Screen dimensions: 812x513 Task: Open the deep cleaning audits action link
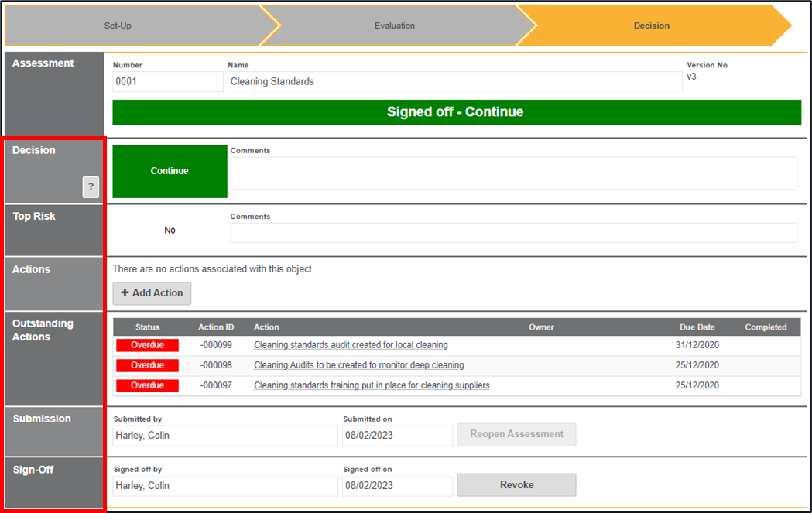point(358,365)
